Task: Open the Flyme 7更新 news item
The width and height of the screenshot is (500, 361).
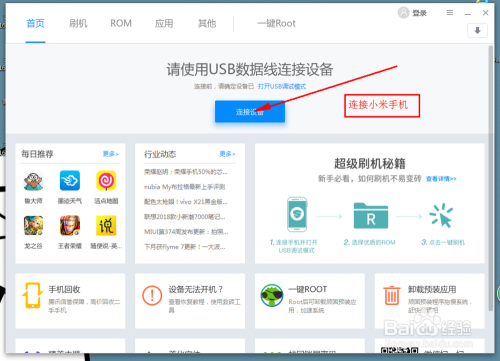Action: tap(185, 247)
